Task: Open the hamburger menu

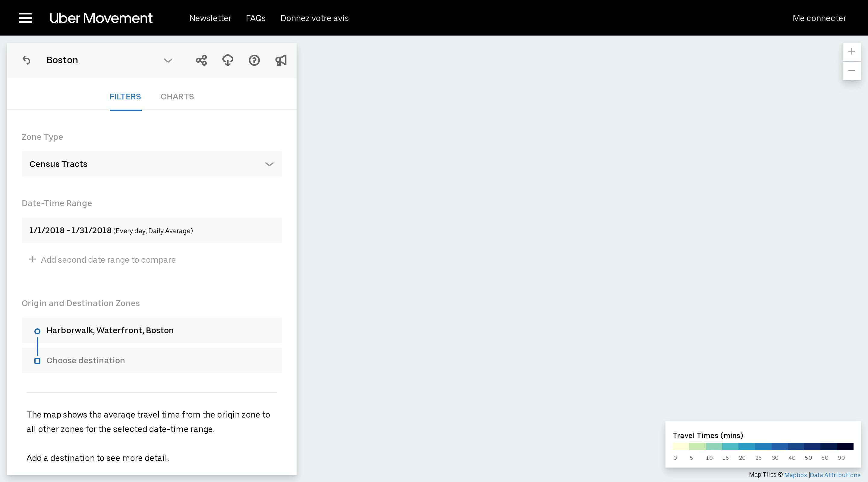Action: 25,18
